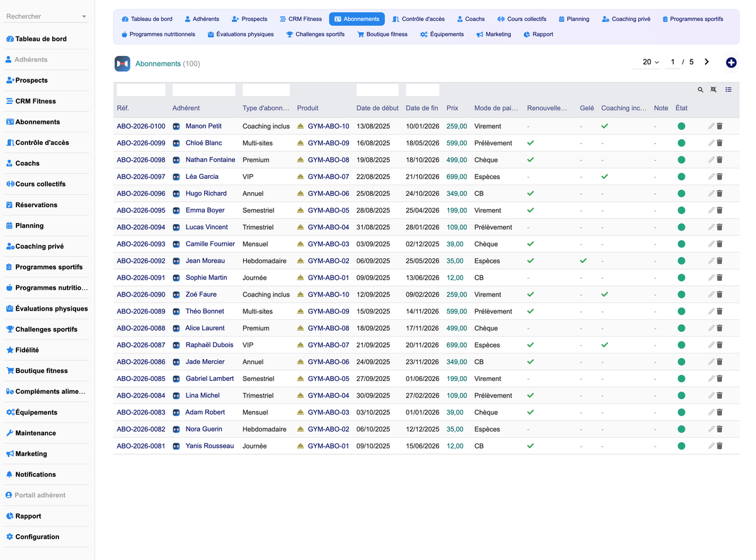Click Yanis Rousseau's member avatar icon

tap(176, 446)
